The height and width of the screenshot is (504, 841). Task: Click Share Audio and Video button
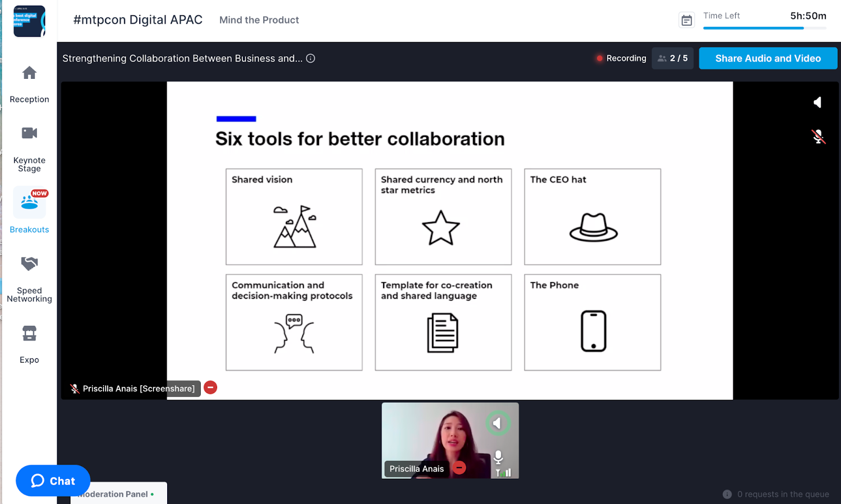767,58
